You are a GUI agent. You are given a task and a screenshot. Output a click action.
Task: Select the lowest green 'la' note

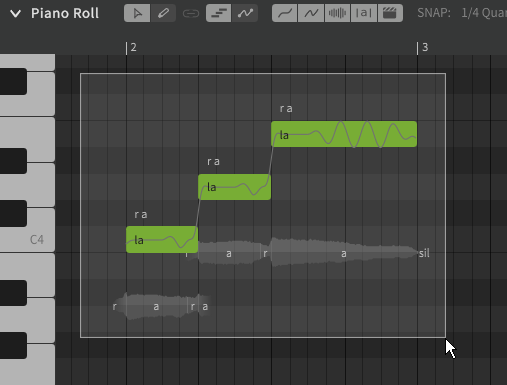[x=162, y=239]
